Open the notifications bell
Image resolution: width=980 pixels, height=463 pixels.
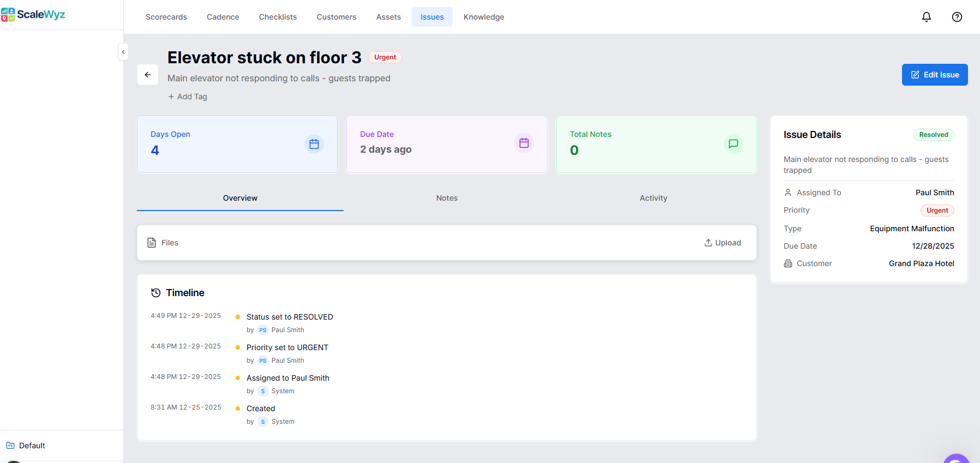(x=926, y=17)
